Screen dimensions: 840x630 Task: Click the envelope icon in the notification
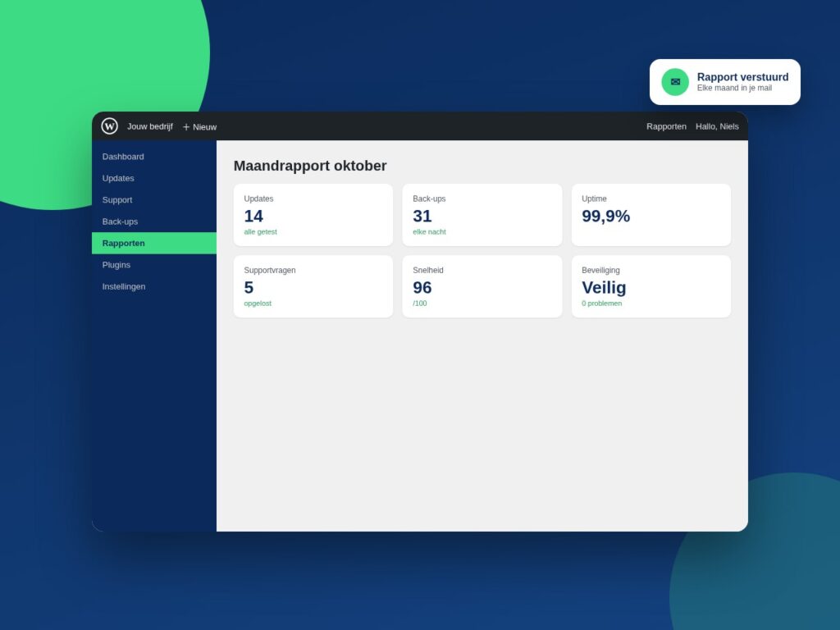(x=675, y=82)
